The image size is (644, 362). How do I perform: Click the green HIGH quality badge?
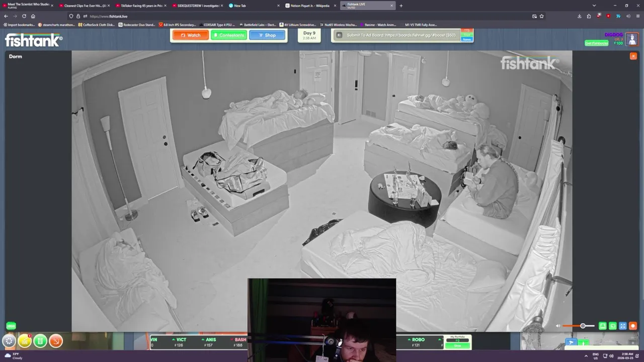(11, 326)
